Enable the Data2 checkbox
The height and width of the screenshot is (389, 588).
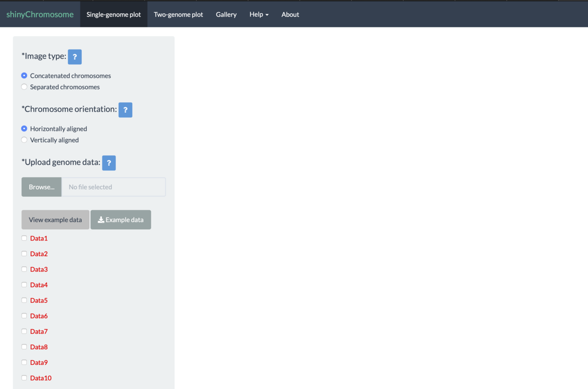pos(24,254)
